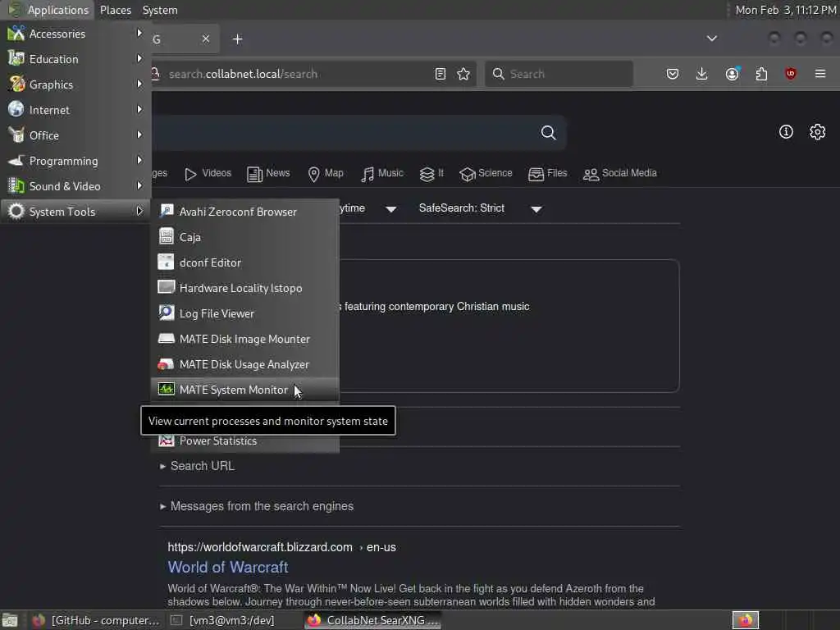This screenshot has width=840, height=630.
Task: Open Log File Viewer
Action: (244, 313)
